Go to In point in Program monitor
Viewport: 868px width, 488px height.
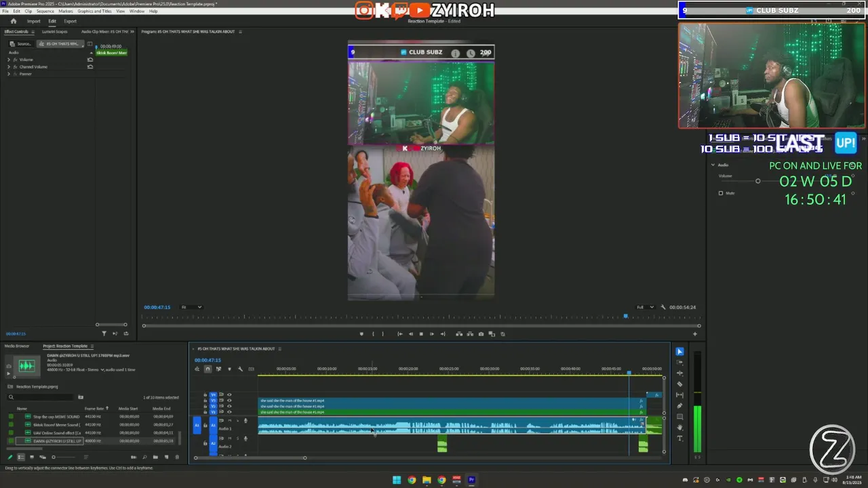400,333
